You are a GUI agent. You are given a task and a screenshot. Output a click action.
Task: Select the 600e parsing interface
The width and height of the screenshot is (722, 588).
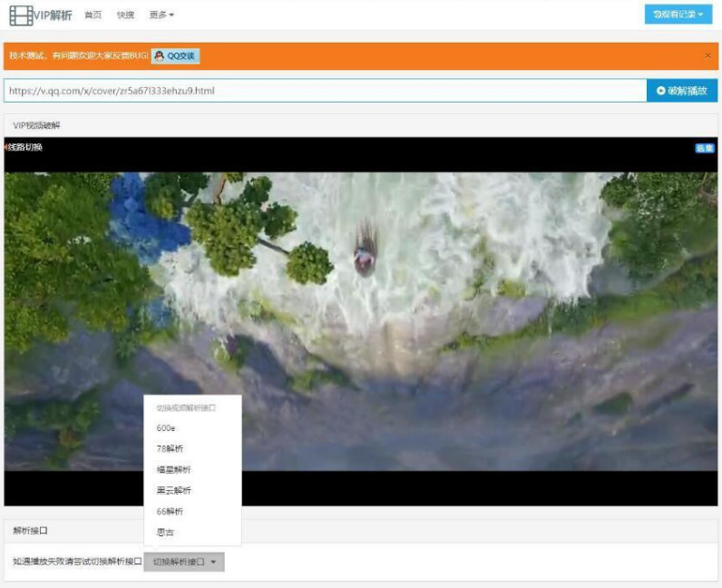pyautogui.click(x=166, y=427)
